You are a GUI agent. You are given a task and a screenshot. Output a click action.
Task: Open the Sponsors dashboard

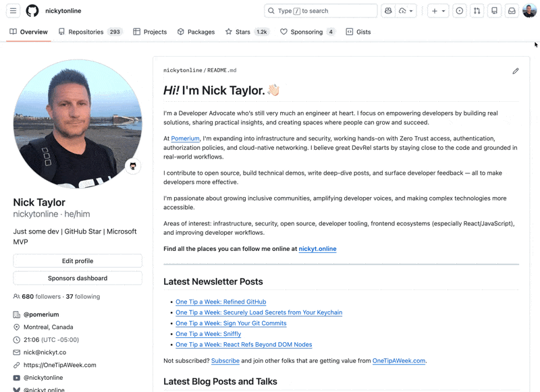(77, 277)
